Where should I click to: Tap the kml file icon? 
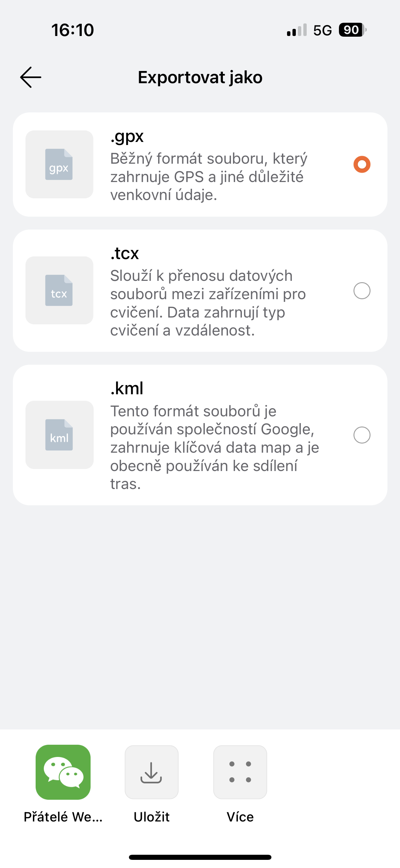(59, 435)
